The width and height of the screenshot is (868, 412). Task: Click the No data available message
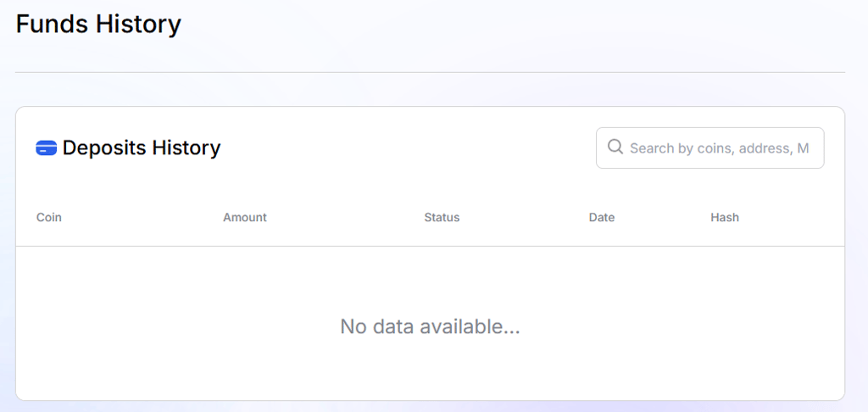tap(430, 326)
